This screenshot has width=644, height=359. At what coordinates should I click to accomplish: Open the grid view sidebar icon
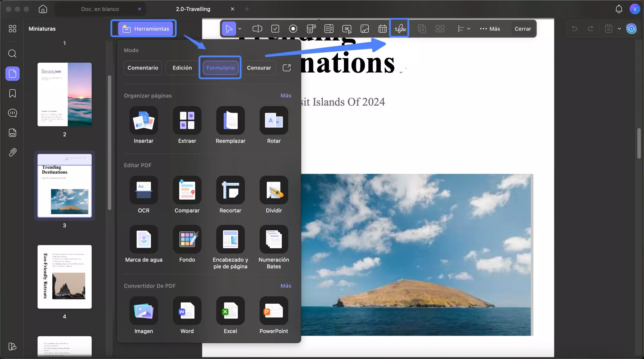[12, 29]
